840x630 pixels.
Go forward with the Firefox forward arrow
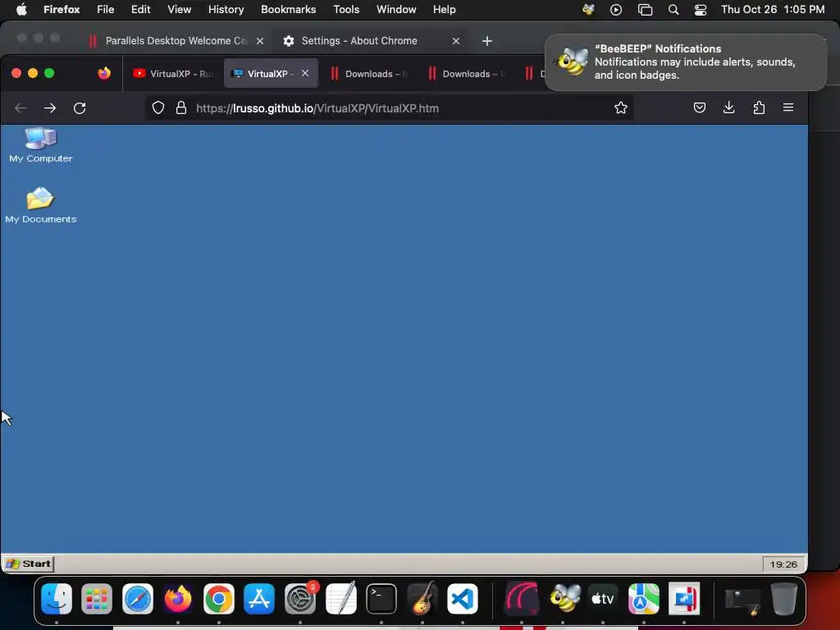[50, 108]
